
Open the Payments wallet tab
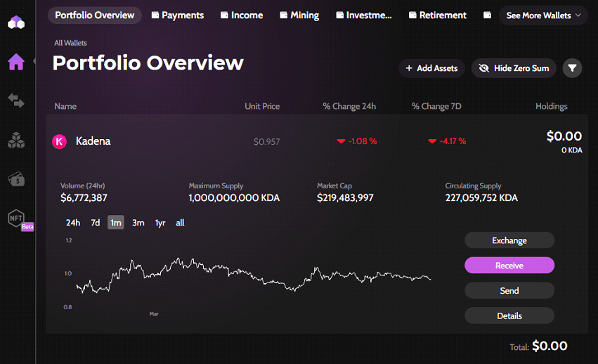click(x=178, y=15)
